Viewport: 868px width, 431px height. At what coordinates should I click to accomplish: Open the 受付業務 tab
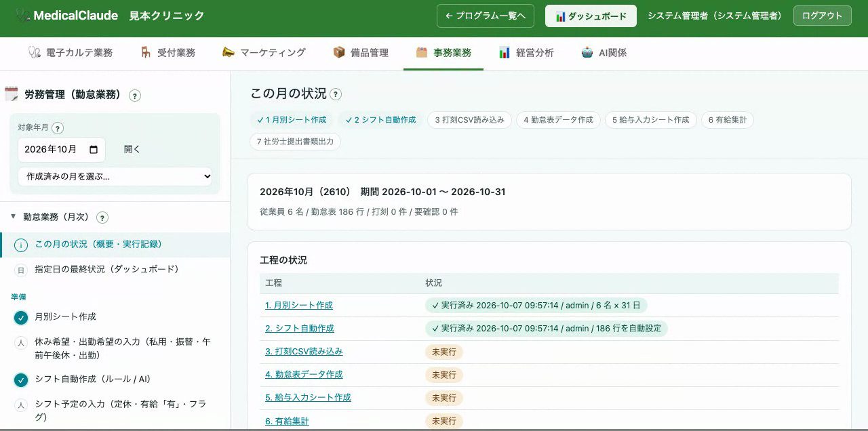pos(167,53)
